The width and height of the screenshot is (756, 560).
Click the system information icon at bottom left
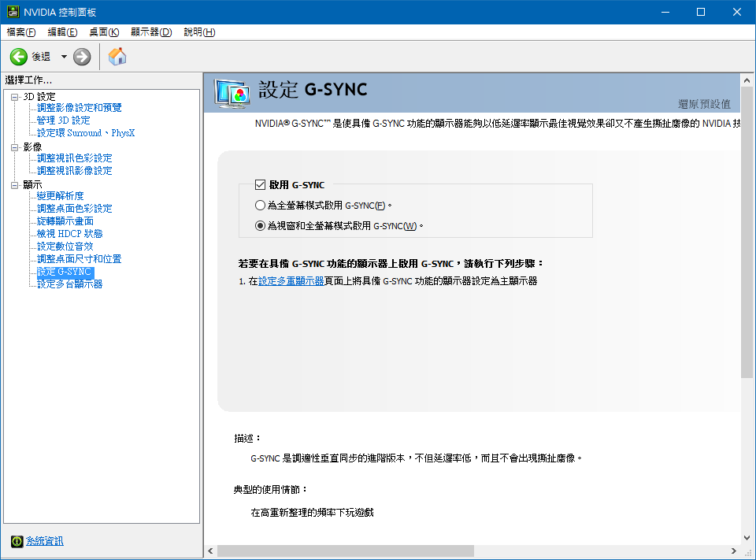coord(17,541)
